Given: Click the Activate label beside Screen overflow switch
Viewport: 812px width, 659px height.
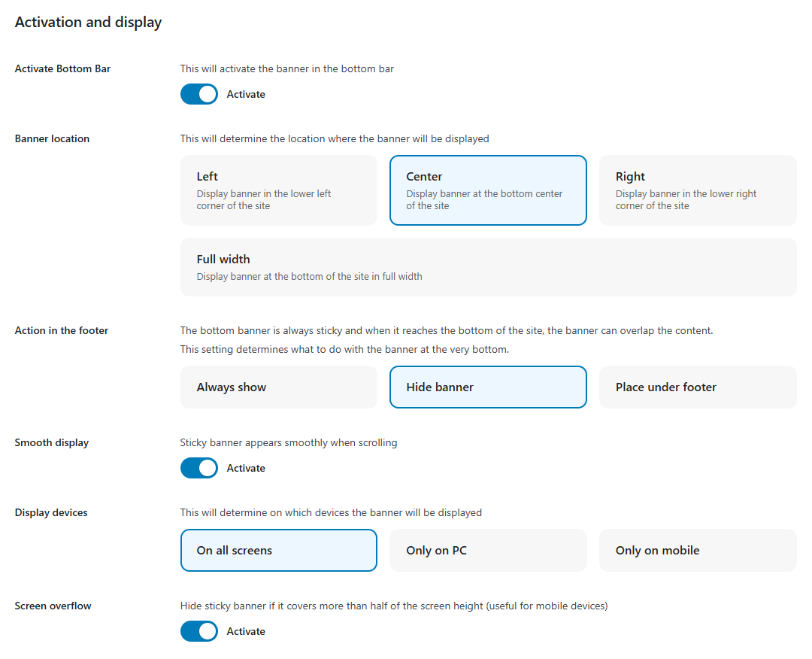Looking at the screenshot, I should tap(246, 631).
